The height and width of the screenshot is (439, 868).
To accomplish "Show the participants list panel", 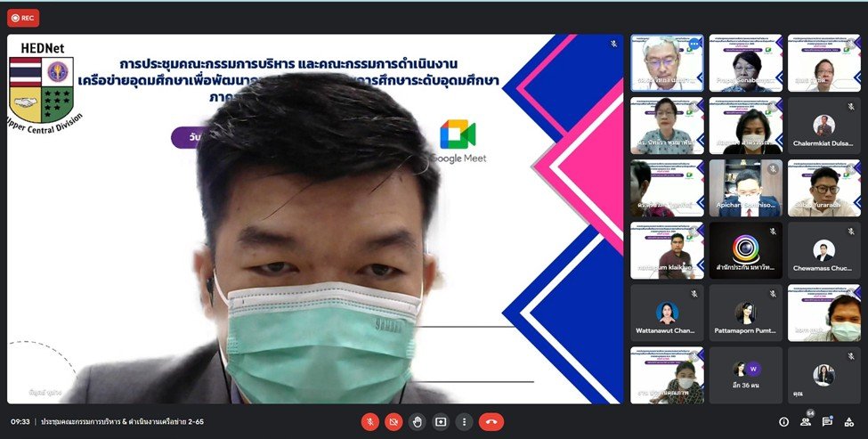I will pos(806,421).
